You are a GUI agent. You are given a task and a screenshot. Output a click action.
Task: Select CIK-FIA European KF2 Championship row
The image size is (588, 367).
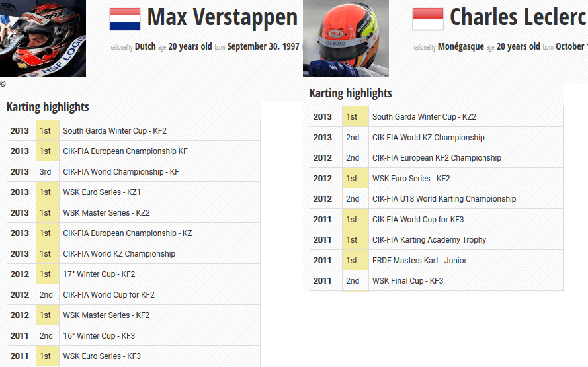click(x=437, y=158)
